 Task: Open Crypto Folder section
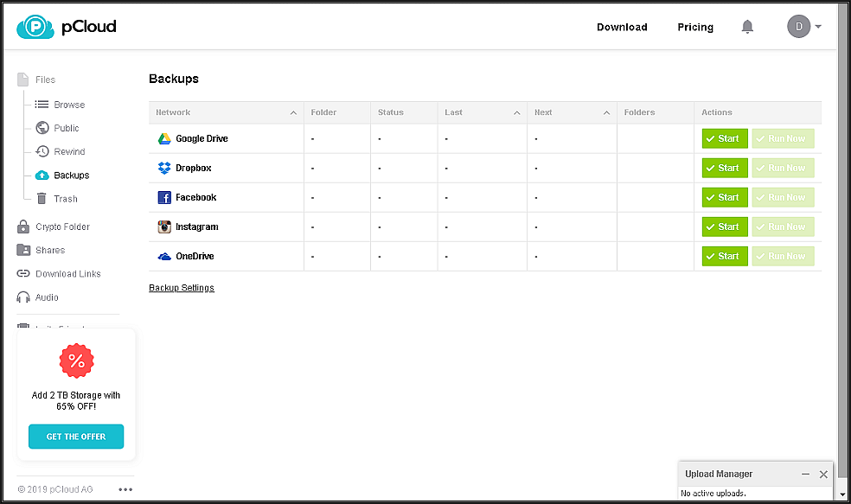point(62,226)
